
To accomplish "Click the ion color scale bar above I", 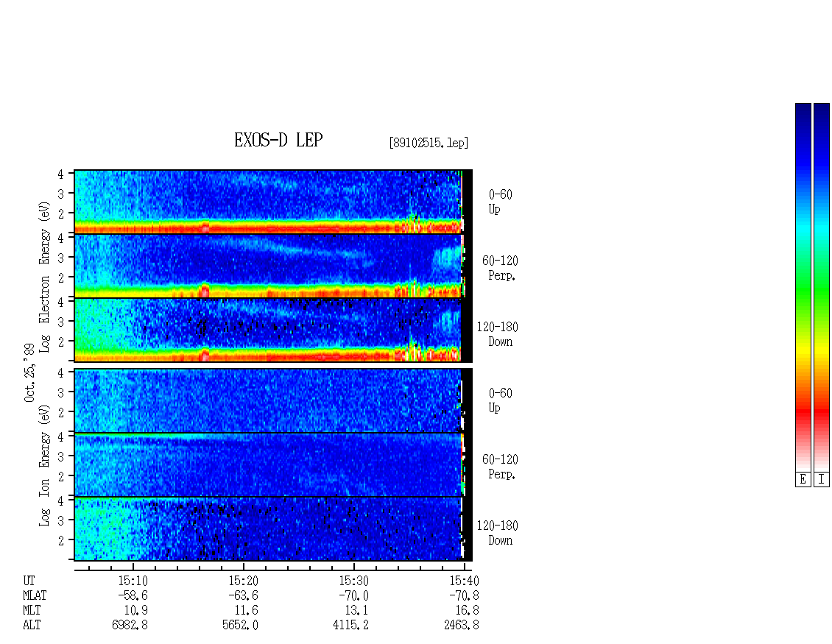I will click(x=822, y=287).
